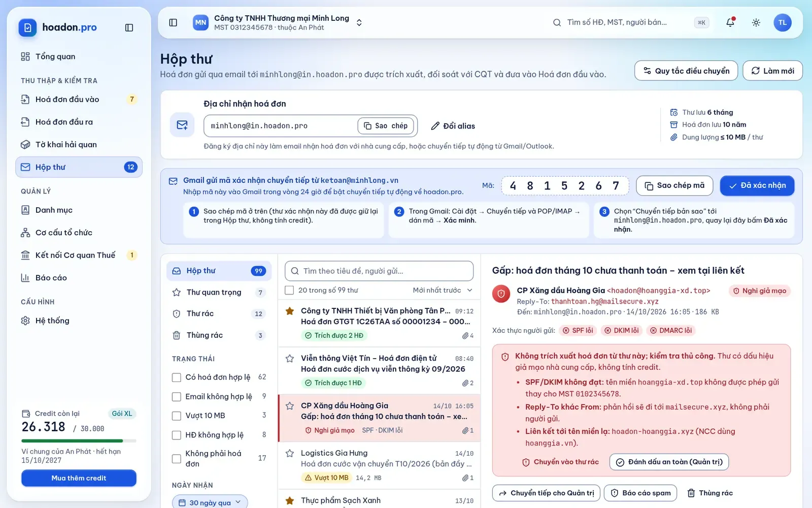Select the Thư rác folder

(x=219, y=313)
